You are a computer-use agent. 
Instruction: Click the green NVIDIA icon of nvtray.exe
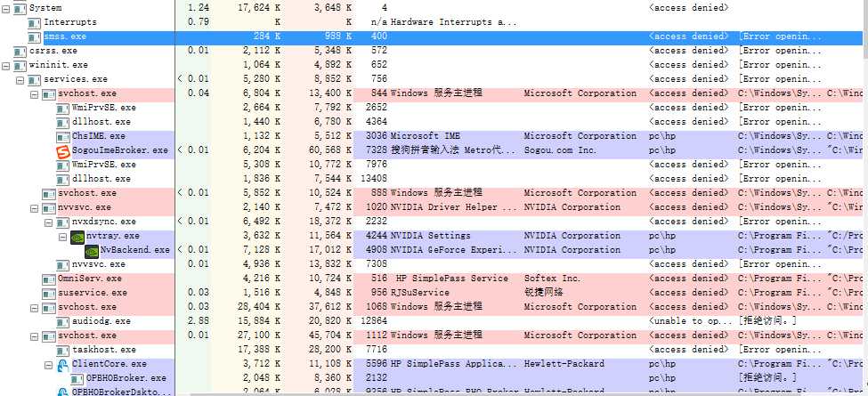pos(77,237)
